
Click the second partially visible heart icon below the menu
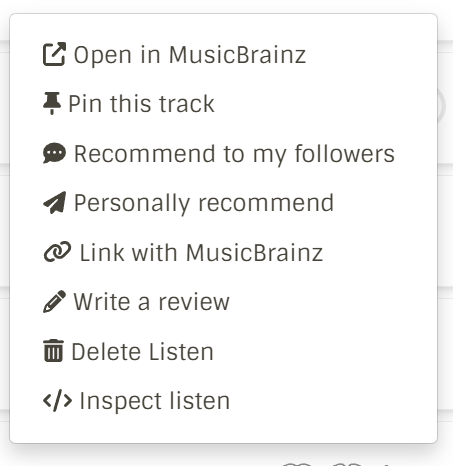coord(347,464)
